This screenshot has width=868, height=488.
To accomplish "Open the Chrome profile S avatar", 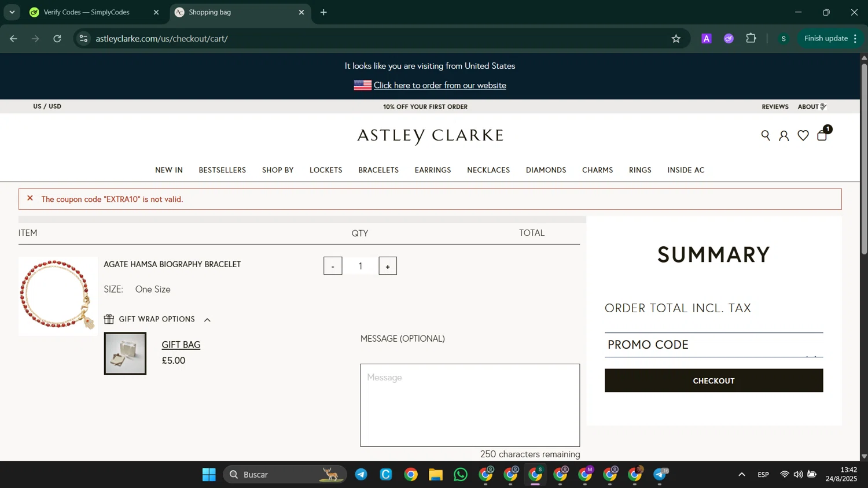I will click(x=784, y=39).
